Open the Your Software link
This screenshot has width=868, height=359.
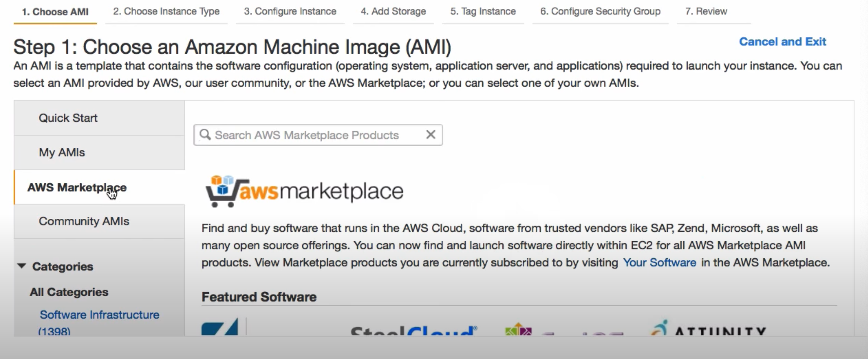(x=659, y=263)
